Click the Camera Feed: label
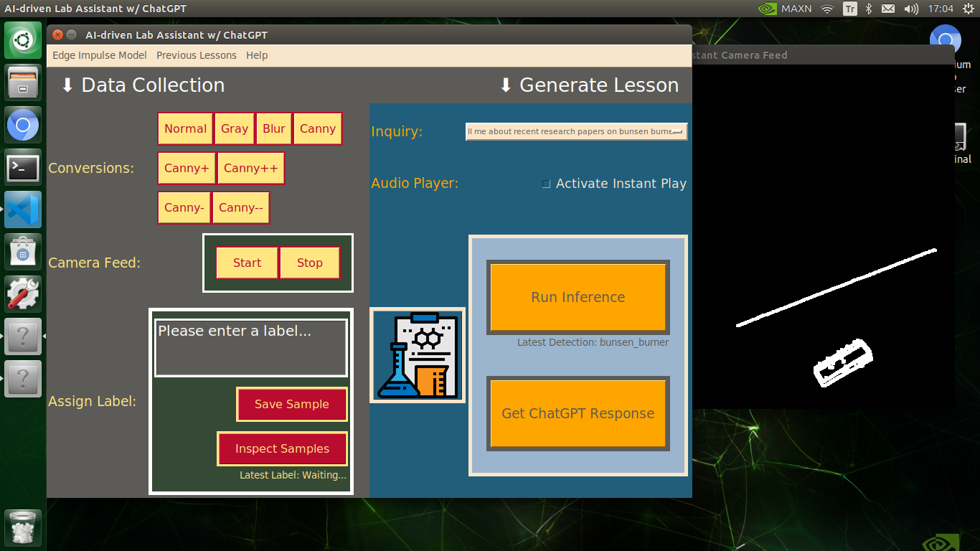The height and width of the screenshot is (551, 980). [x=95, y=263]
